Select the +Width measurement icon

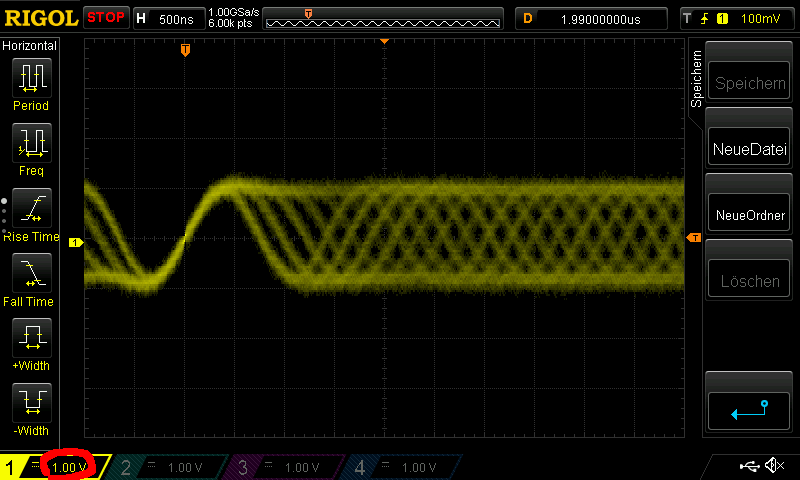click(32, 337)
